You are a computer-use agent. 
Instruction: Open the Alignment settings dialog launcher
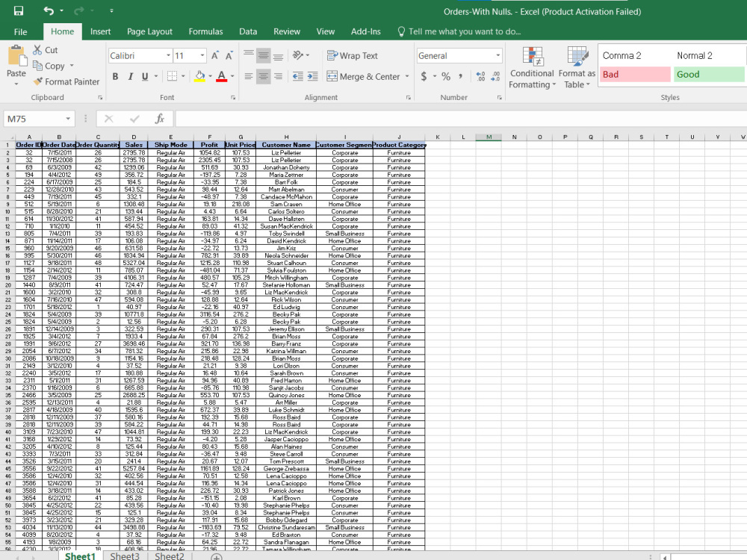click(409, 98)
